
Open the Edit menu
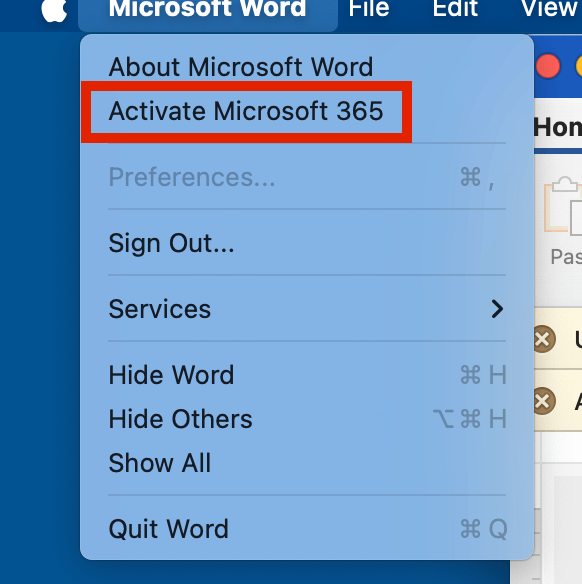455,9
